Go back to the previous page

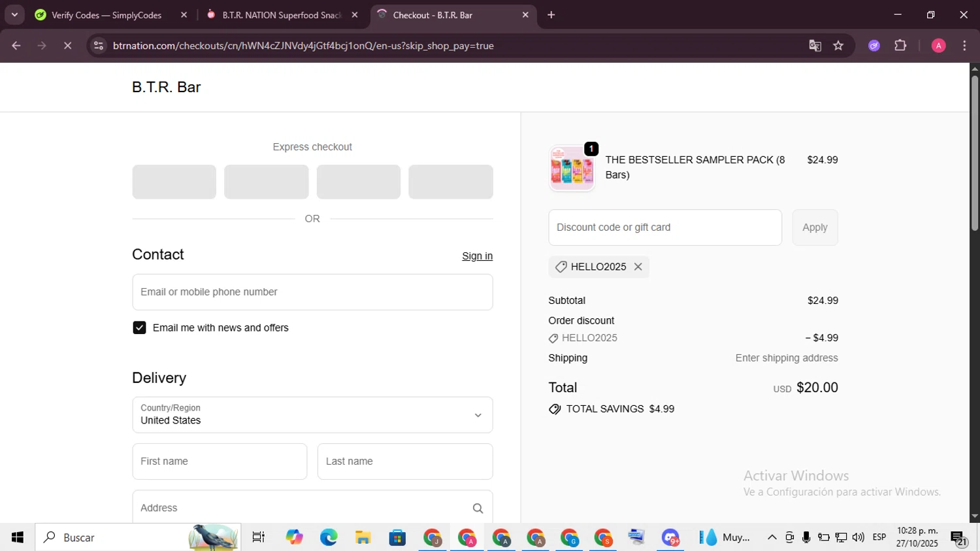pos(16,46)
